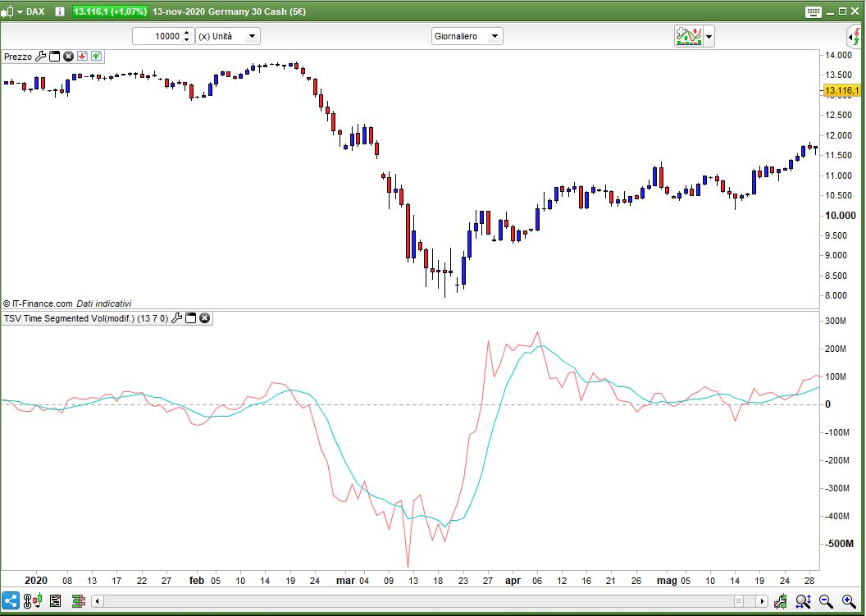Open dropdown arrow next to indicators button
The image size is (866, 616).
click(709, 36)
